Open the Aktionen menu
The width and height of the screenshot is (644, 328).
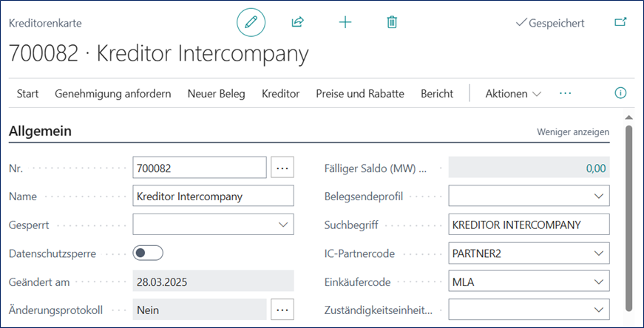coord(513,94)
